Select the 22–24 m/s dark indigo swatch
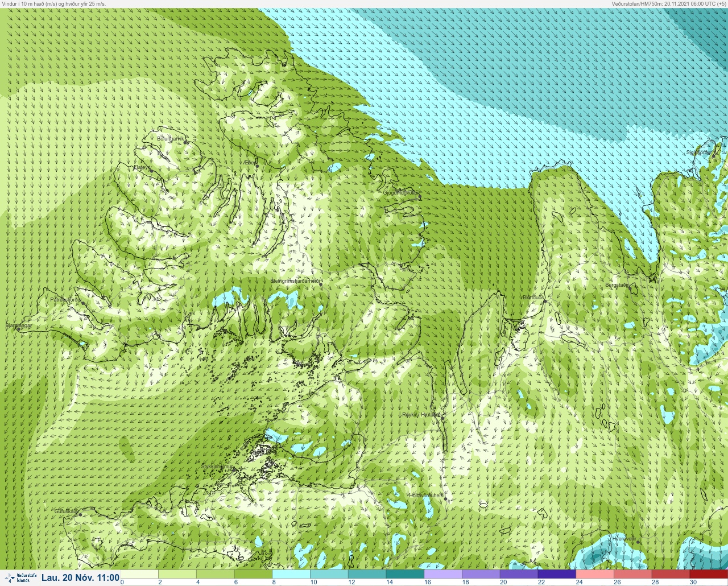 point(557,574)
